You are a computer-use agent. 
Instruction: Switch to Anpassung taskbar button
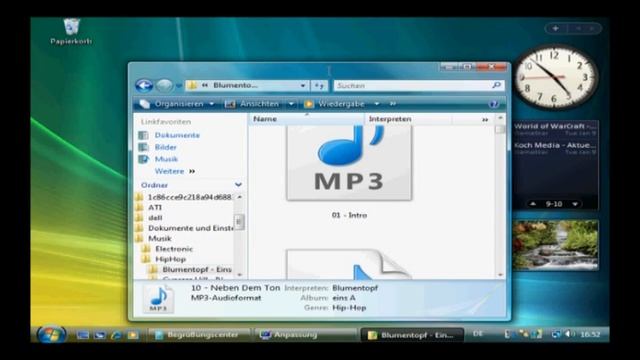tap(305, 335)
